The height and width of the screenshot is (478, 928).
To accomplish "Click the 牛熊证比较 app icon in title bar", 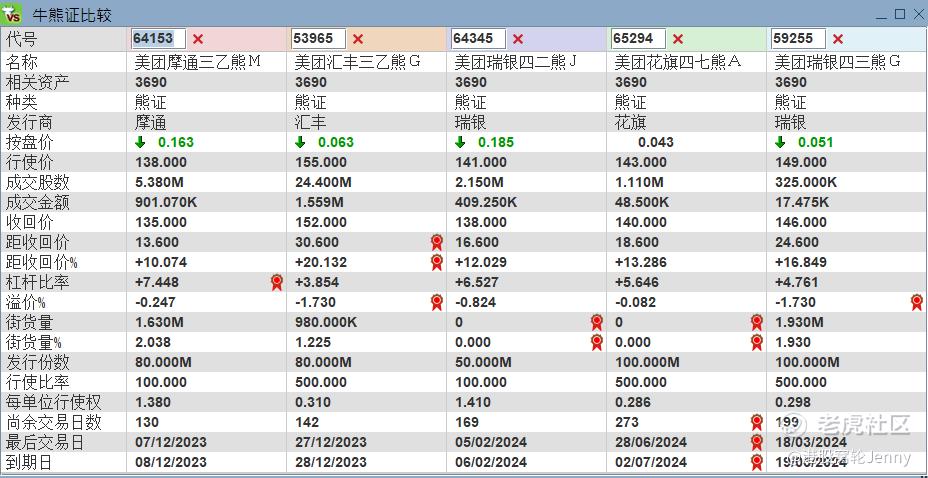I will [x=12, y=13].
